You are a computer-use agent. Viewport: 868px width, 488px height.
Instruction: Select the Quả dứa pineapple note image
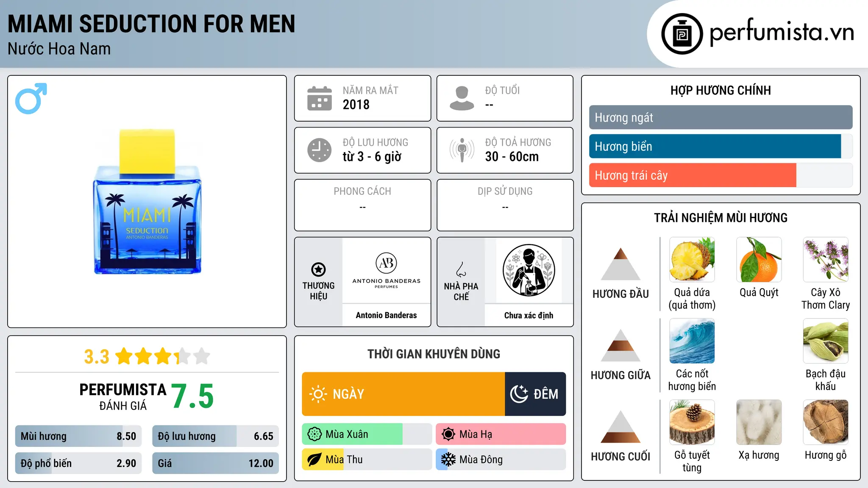pos(692,260)
